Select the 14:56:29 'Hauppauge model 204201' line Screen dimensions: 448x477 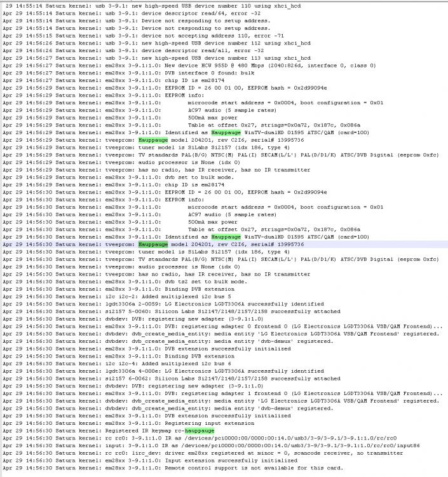point(153,140)
